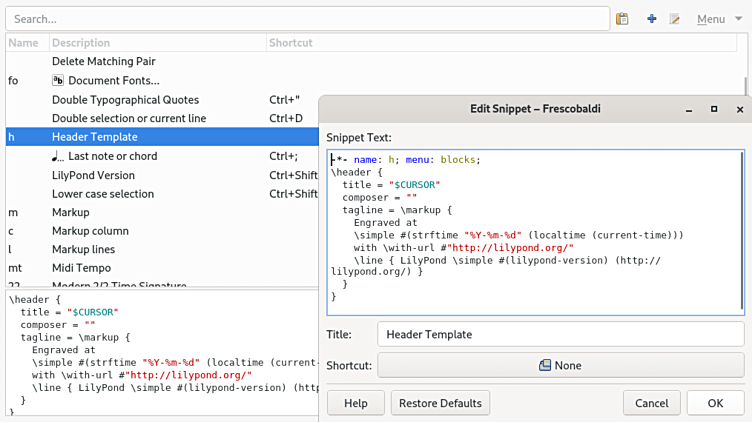Click the Last note or chord icon
Image resolution: width=752 pixels, height=423 pixels.
click(x=58, y=156)
